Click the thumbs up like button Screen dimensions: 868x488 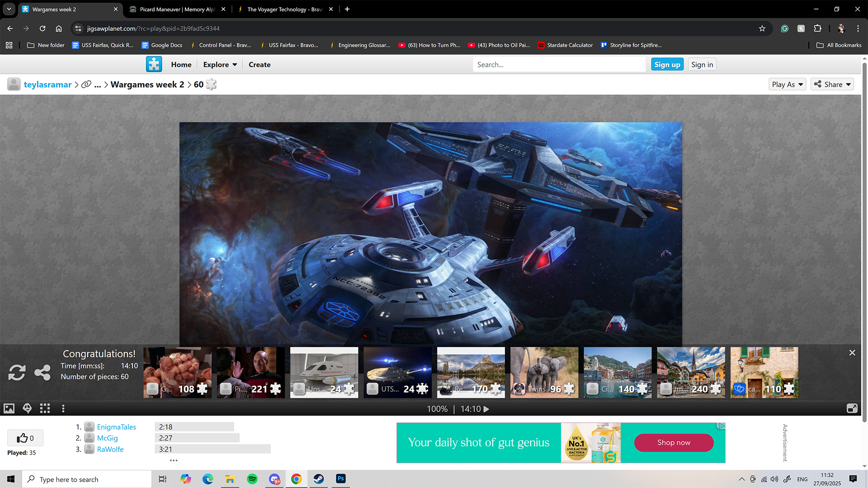point(25,438)
